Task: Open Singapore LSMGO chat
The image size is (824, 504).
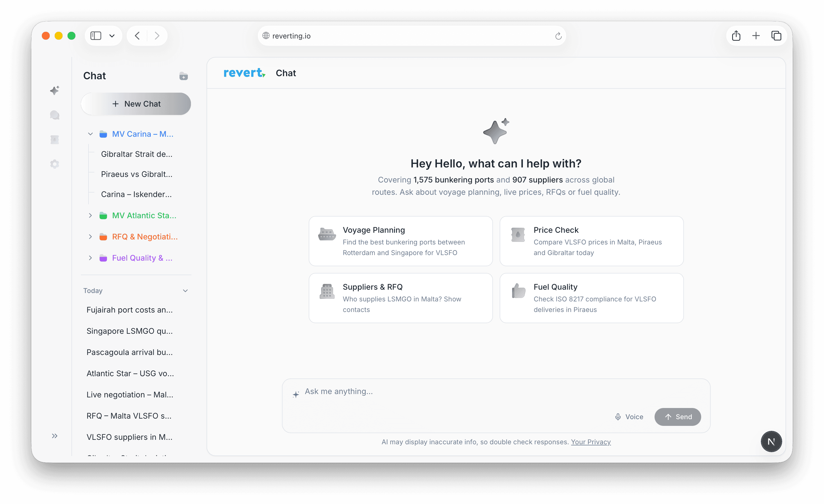Action: click(x=130, y=331)
